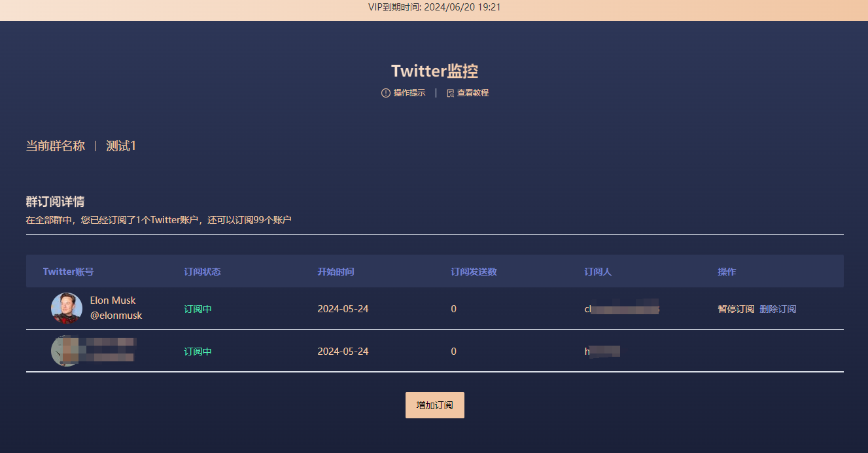Screen dimensions: 868x453
Task: Click the 订阅人 column header
Action: click(x=599, y=272)
